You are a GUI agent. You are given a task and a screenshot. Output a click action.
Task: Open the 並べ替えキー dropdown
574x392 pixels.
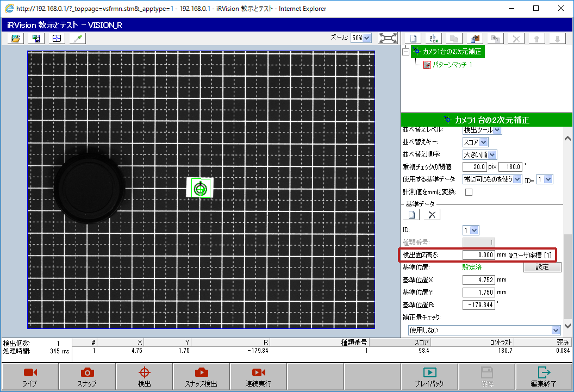click(476, 142)
